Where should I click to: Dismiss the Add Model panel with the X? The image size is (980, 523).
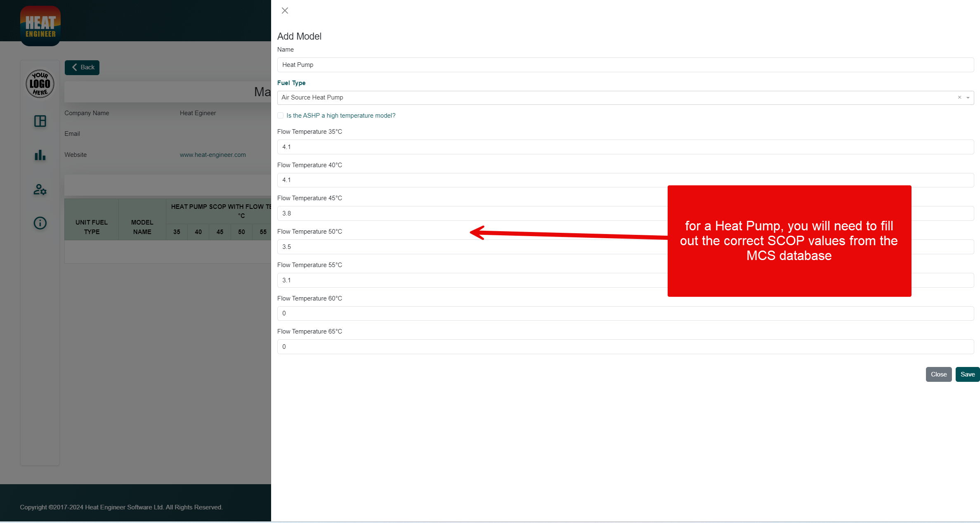285,10
